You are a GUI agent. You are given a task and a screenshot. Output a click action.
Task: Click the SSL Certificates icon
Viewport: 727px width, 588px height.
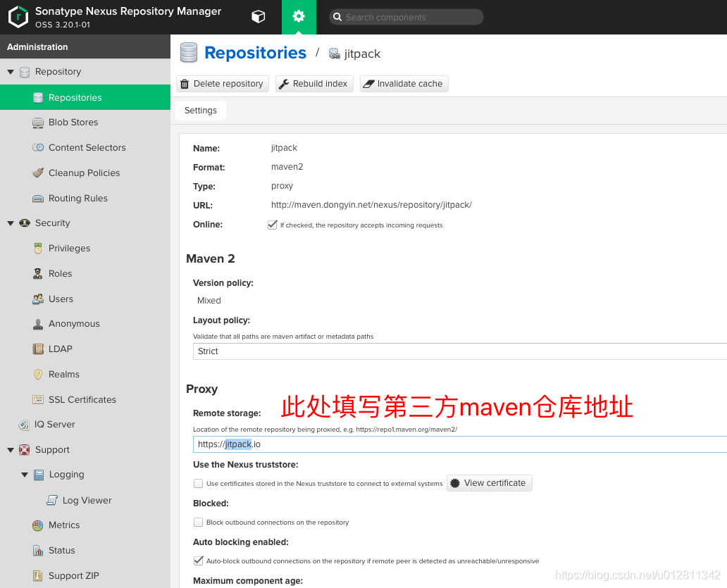coord(38,399)
